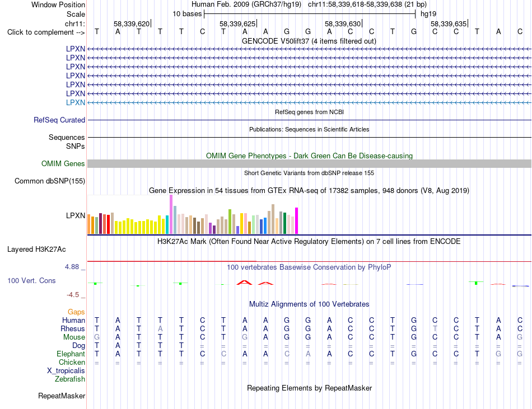Select the Human alignment row label
The image size is (532, 409).
73,320
